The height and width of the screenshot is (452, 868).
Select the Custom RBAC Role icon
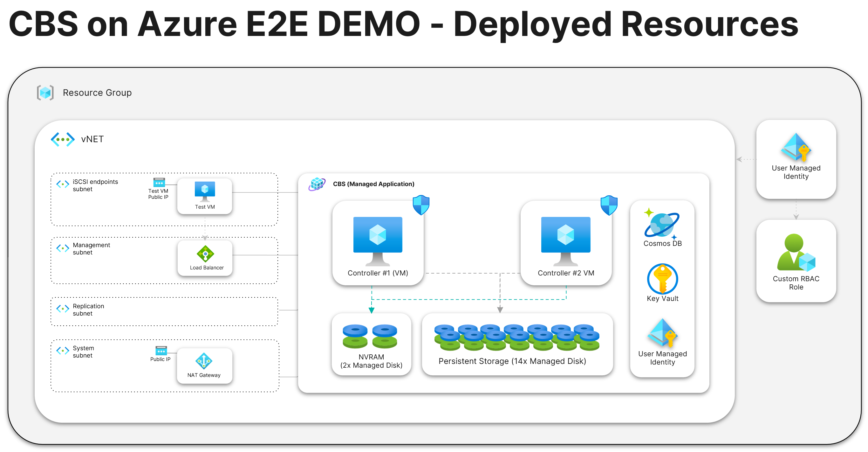click(796, 253)
